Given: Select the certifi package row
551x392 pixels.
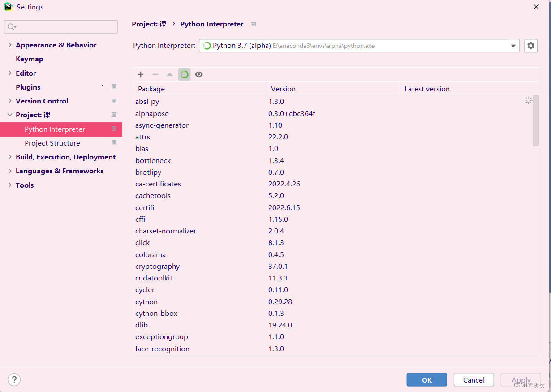Looking at the screenshot, I should coord(333,207).
